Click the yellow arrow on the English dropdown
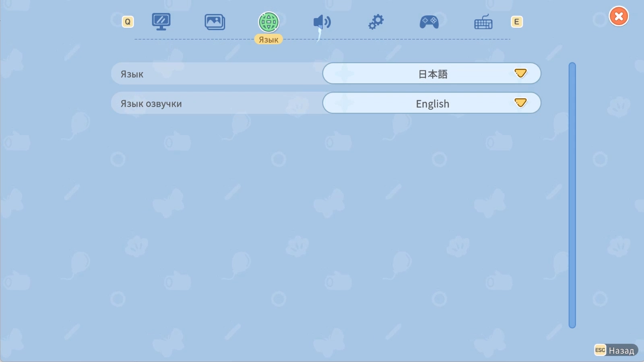 pos(521,103)
